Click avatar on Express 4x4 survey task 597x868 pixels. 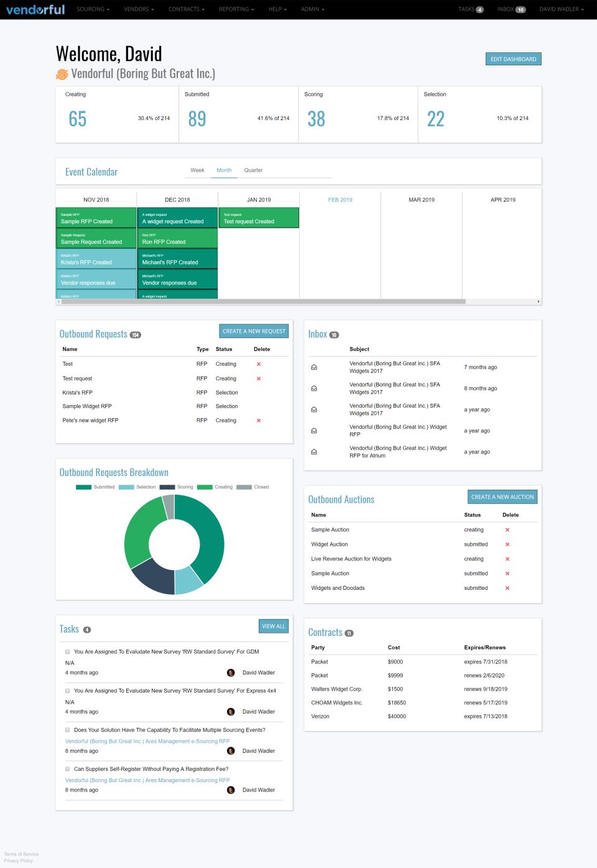pyautogui.click(x=231, y=712)
